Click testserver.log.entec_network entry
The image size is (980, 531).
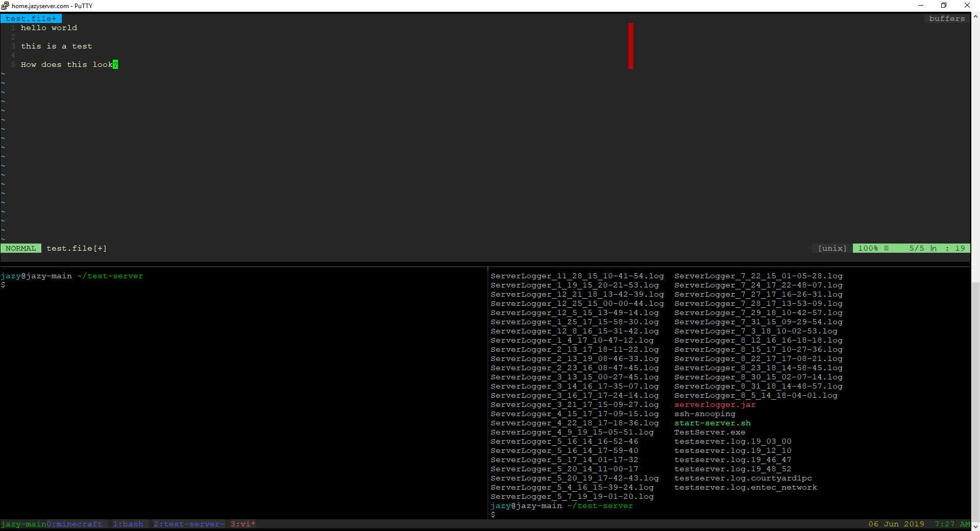click(746, 487)
